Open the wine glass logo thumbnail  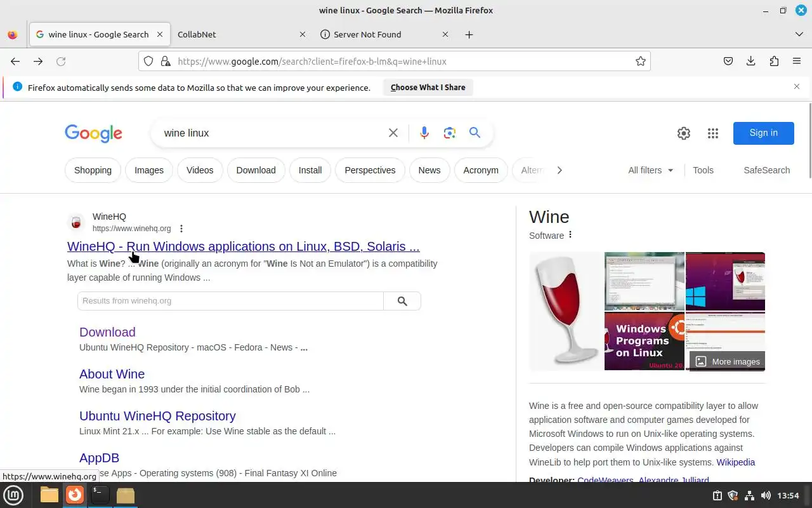click(566, 311)
